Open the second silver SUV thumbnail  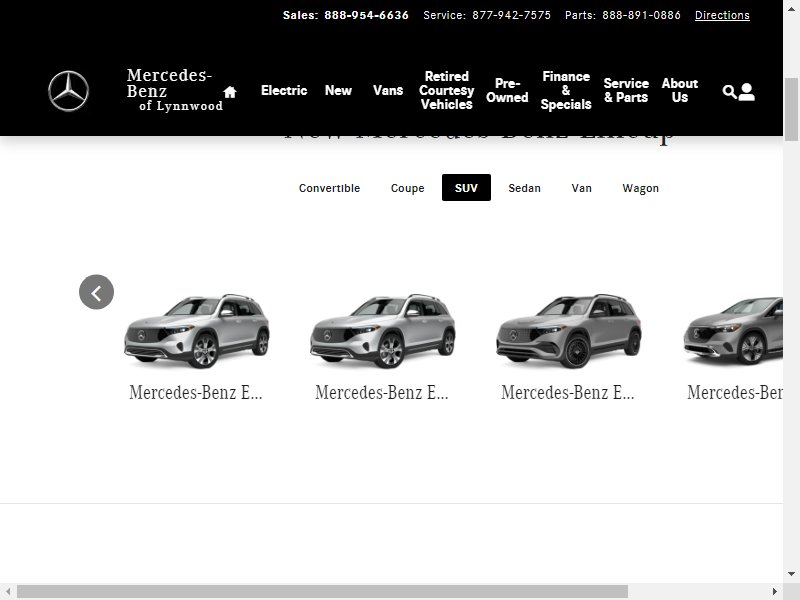(x=383, y=331)
